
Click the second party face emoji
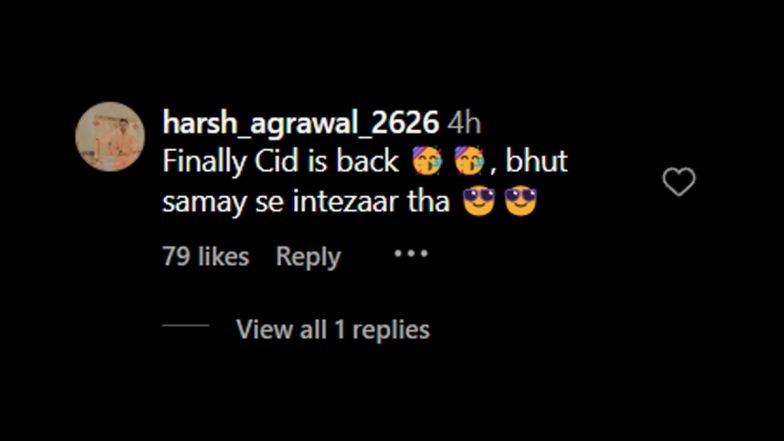(468, 161)
